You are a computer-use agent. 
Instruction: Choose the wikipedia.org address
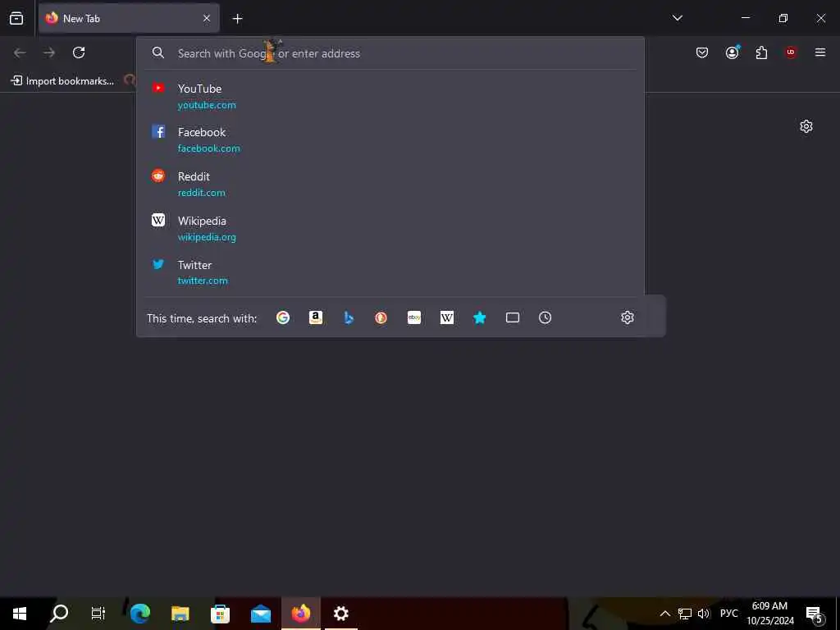207,237
